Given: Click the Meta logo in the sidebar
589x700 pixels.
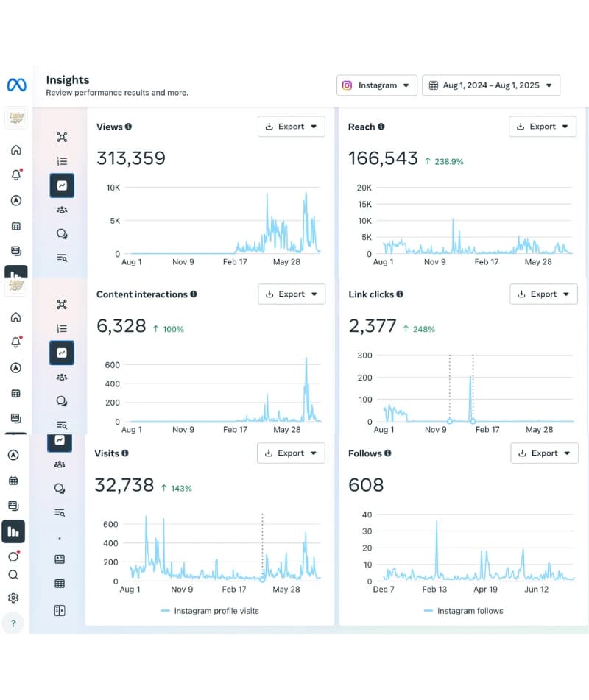Looking at the screenshot, I should [16, 85].
